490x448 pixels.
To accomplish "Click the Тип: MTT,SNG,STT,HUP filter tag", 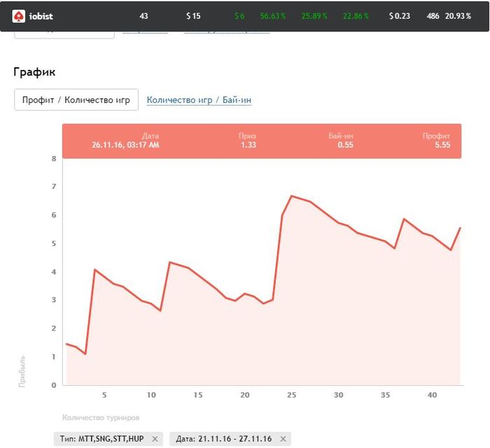I will [102, 439].
